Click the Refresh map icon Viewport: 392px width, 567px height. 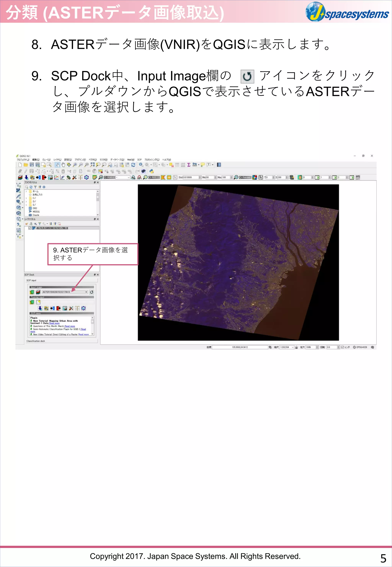pos(133,165)
